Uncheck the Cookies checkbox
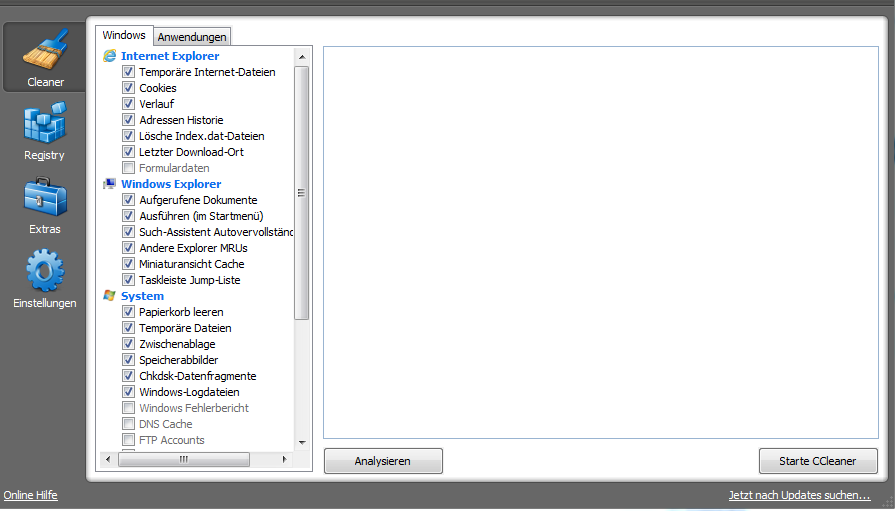This screenshot has height=511, width=895. pyautogui.click(x=129, y=88)
